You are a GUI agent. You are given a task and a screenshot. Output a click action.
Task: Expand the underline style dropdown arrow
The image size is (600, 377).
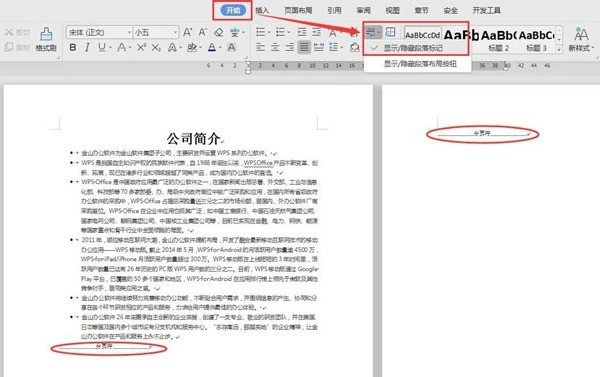tap(110, 48)
